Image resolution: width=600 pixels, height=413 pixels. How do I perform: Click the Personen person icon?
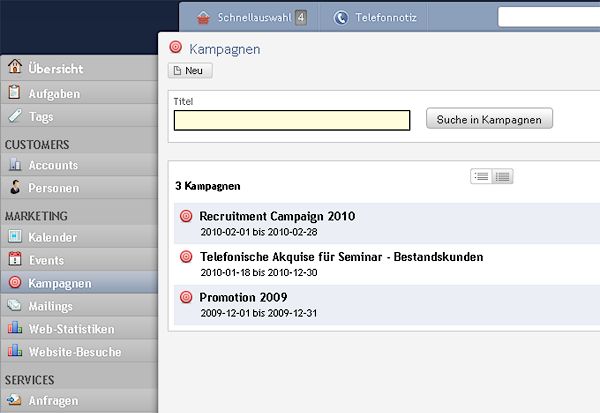pyautogui.click(x=15, y=187)
